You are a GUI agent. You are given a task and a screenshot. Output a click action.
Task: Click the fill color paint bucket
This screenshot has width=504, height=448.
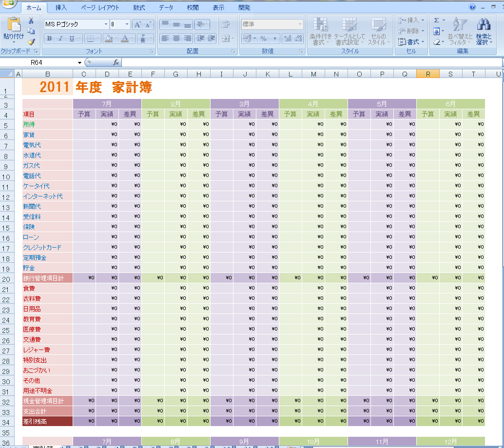click(x=109, y=39)
